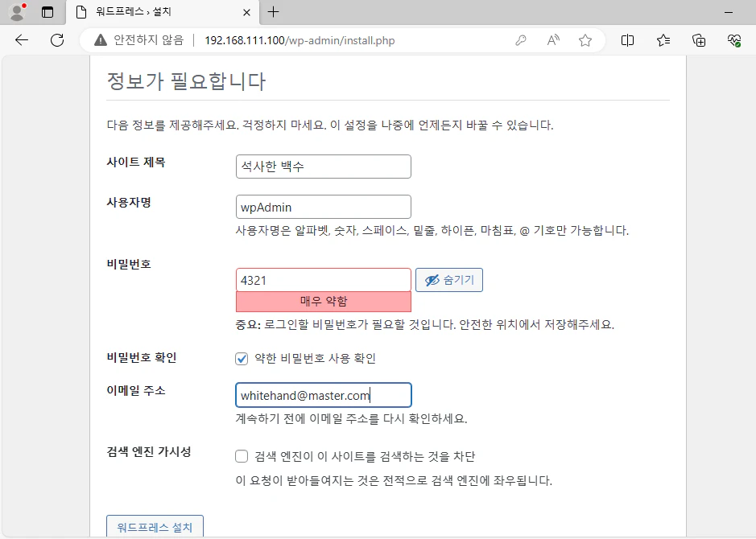This screenshot has width=756, height=539.
Task: Click the 이메일 주소 label
Action: point(136,390)
